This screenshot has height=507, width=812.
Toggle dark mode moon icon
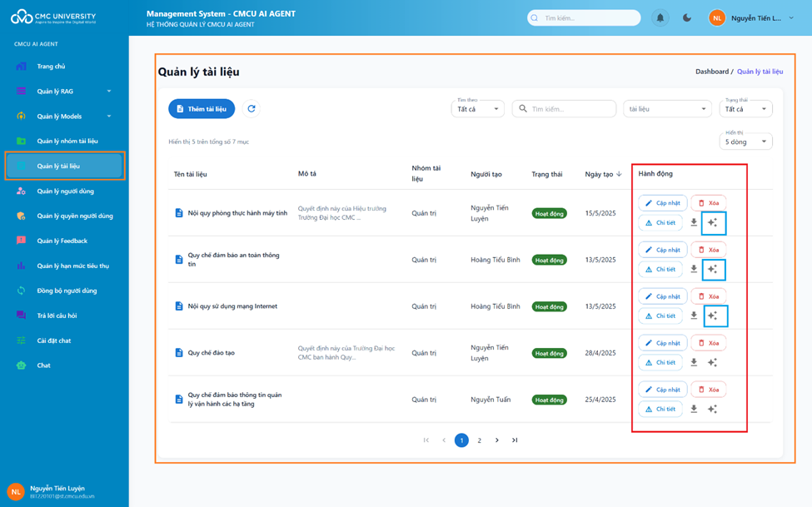687,17
